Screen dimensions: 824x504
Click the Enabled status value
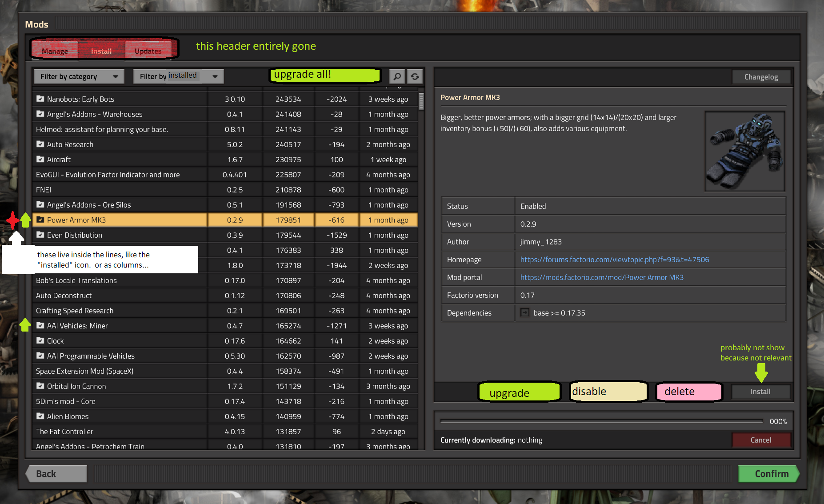533,206
